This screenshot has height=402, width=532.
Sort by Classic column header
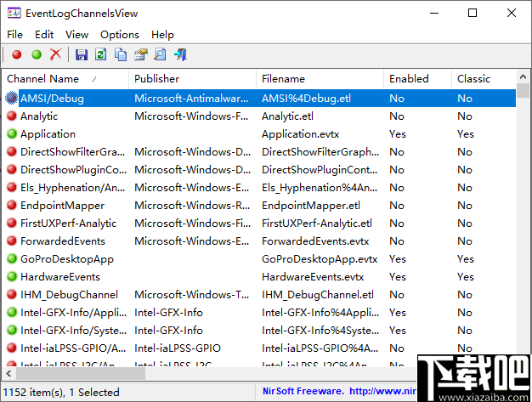coord(484,79)
